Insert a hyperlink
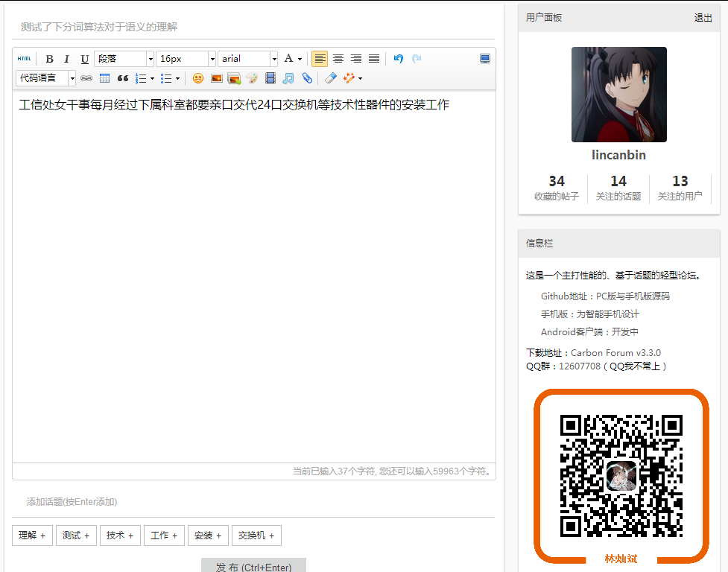728x572 pixels. click(86, 78)
